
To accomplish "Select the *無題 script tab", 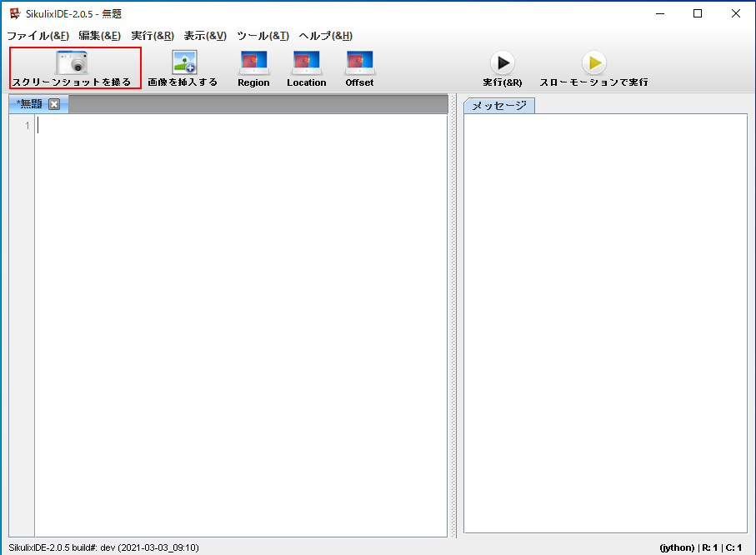I will pyautogui.click(x=30, y=104).
